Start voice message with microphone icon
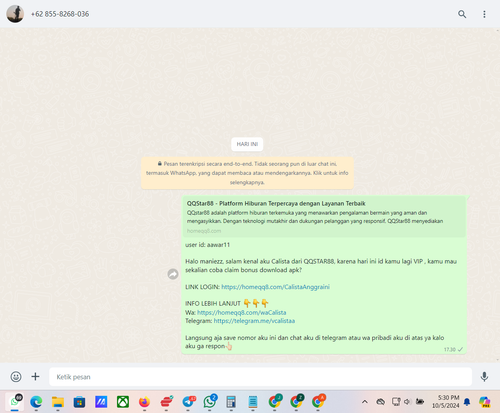The width and height of the screenshot is (500, 413). pyautogui.click(x=484, y=377)
